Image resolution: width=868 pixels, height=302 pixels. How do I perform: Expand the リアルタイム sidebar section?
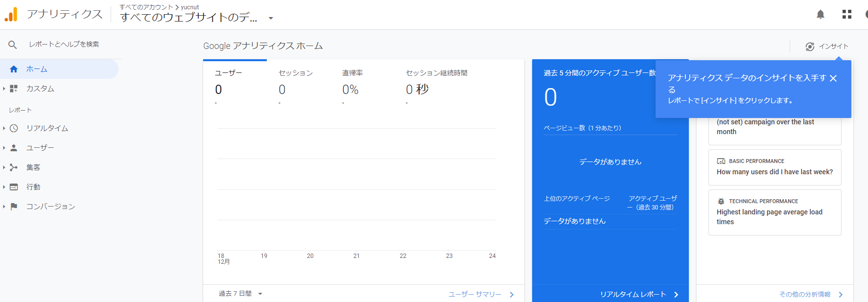(x=4, y=128)
